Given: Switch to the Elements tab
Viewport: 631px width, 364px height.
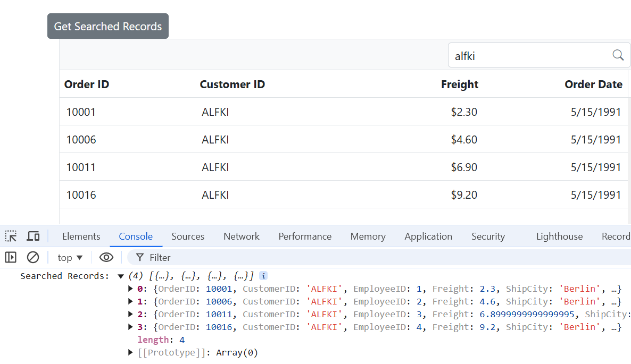Looking at the screenshot, I should pos(81,236).
